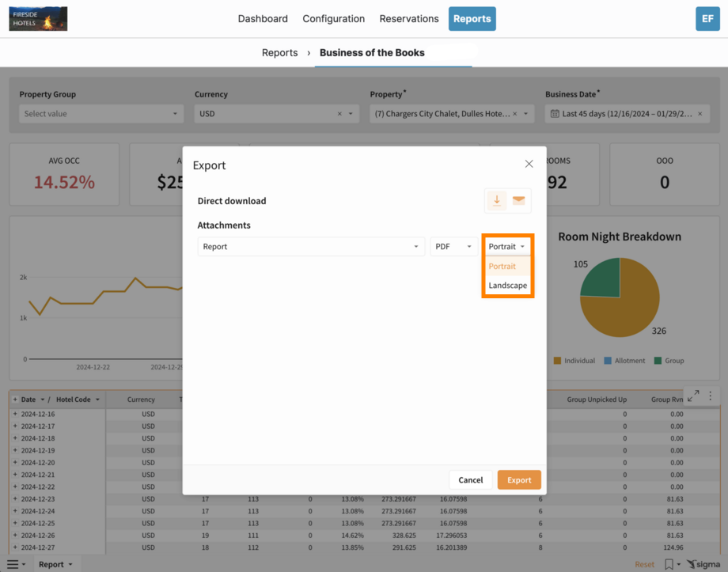The image size is (728, 572).
Task: Click the Individual legend color swatch
Action: click(558, 361)
